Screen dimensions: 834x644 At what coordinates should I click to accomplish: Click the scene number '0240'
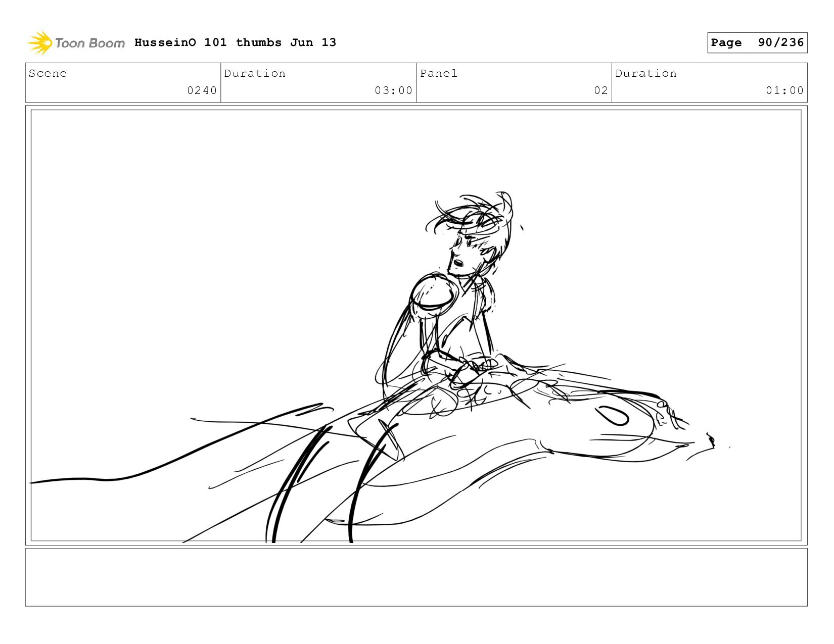pyautogui.click(x=202, y=90)
